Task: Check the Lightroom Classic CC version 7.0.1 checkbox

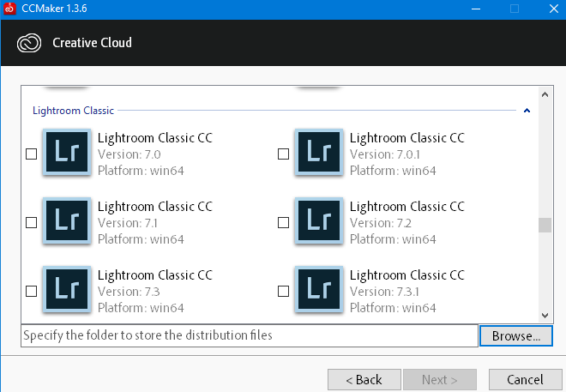Action: pyautogui.click(x=283, y=154)
